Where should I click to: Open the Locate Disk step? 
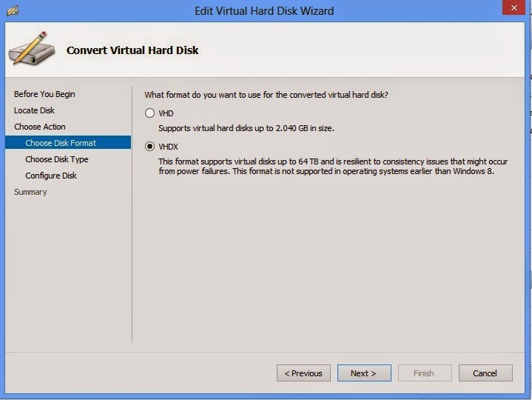(34, 110)
